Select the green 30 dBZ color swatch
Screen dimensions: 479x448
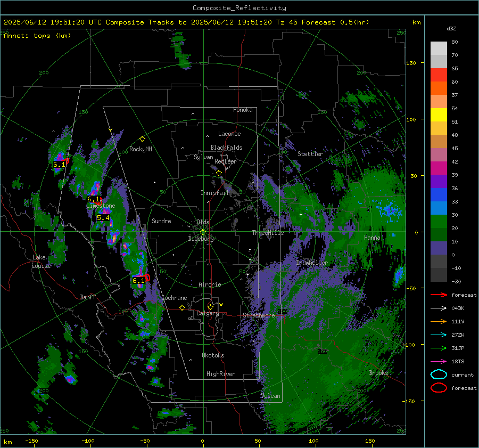pos(439,221)
